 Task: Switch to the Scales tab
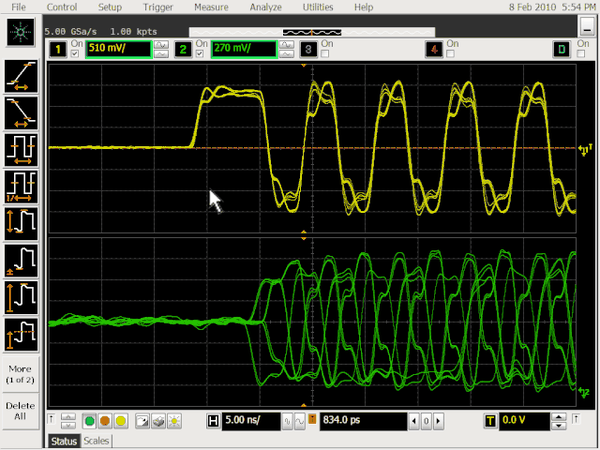[96, 441]
